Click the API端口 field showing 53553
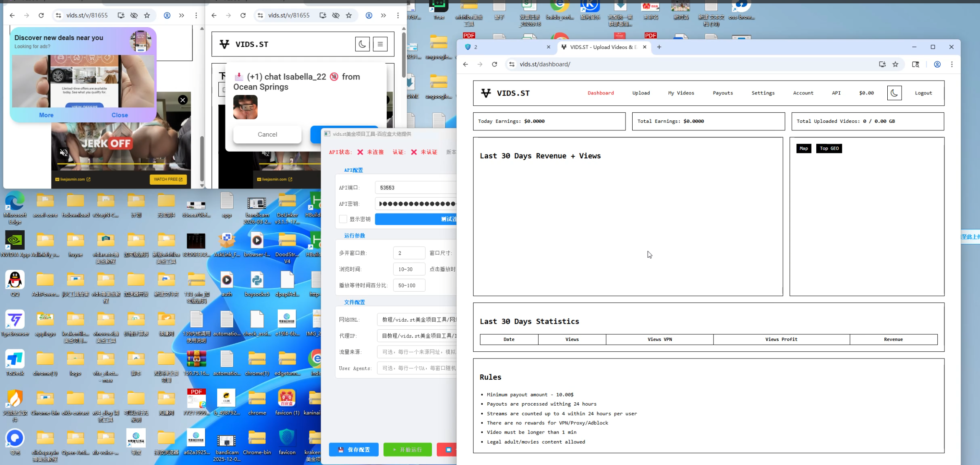 (415, 188)
